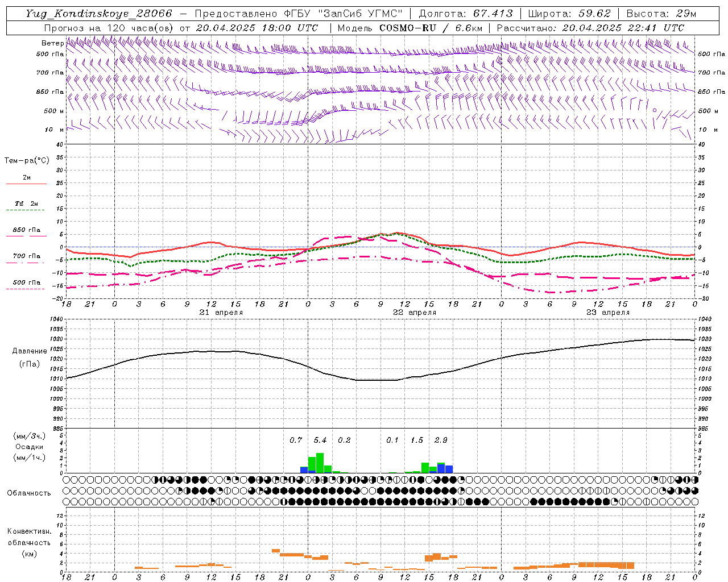Click the Тем-ра(°C) panel label

point(27,161)
